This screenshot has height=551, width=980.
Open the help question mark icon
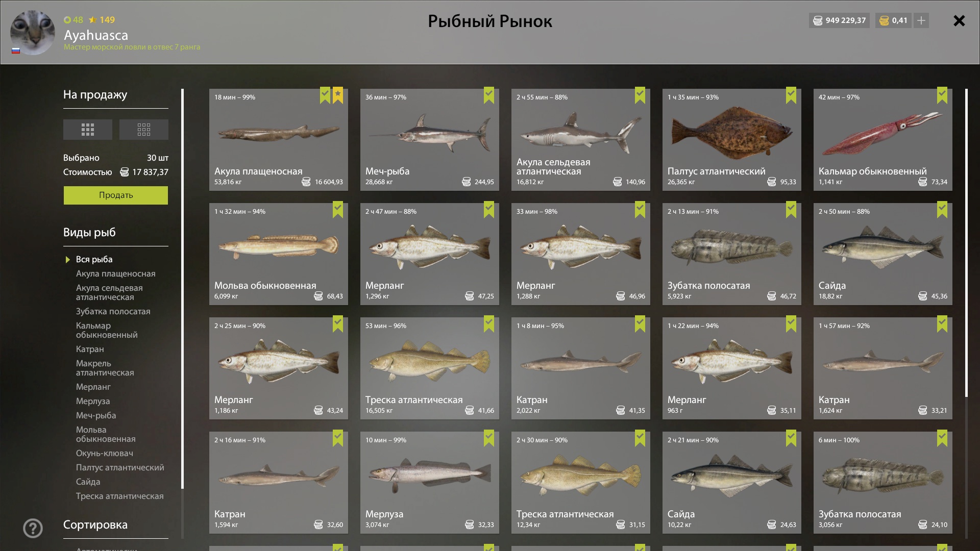[33, 529]
